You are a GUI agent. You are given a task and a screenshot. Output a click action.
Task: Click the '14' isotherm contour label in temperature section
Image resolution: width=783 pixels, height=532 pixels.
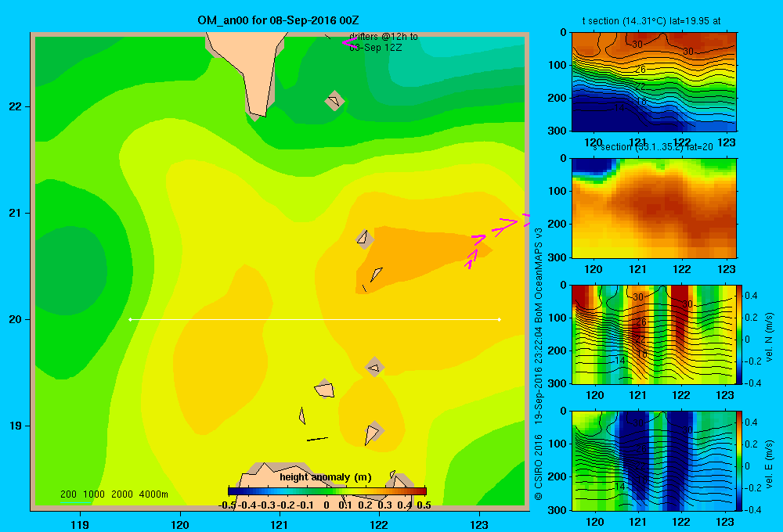click(619, 107)
